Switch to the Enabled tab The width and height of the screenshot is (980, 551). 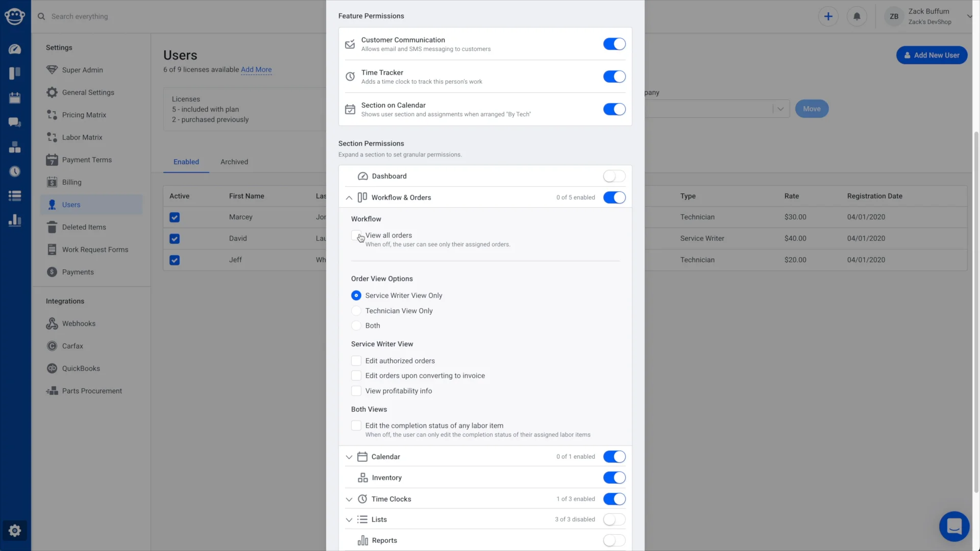click(186, 162)
